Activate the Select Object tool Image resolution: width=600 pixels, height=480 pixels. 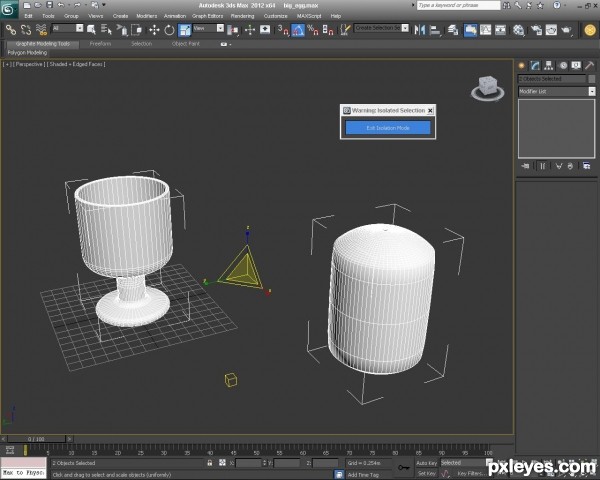(91, 29)
